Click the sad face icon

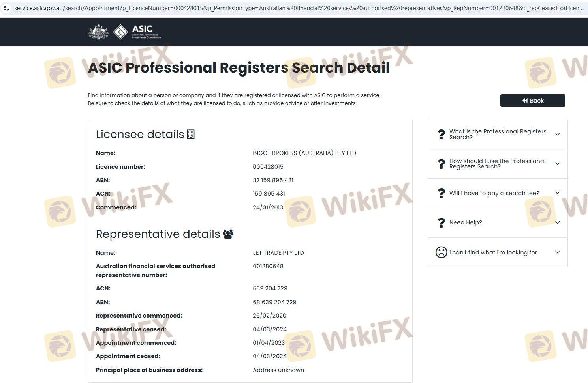point(441,252)
